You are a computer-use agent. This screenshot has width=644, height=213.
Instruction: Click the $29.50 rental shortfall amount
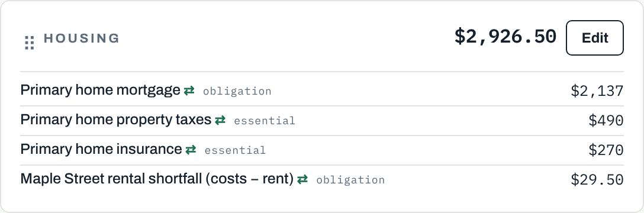pyautogui.click(x=597, y=179)
